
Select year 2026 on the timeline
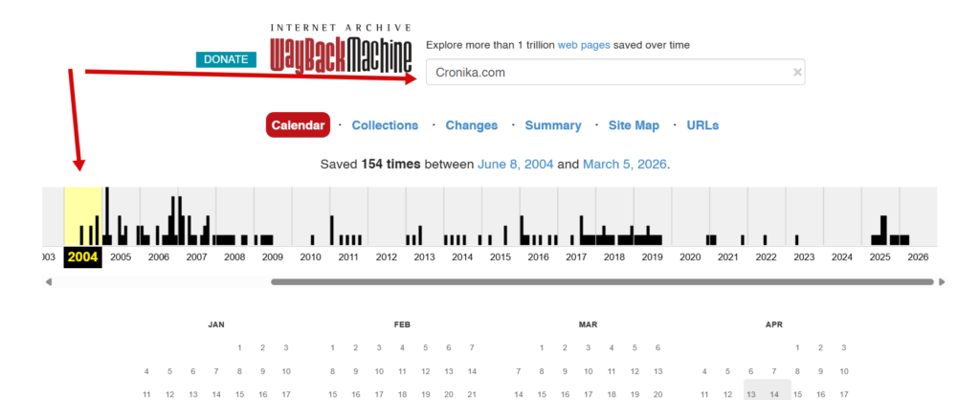click(x=918, y=256)
